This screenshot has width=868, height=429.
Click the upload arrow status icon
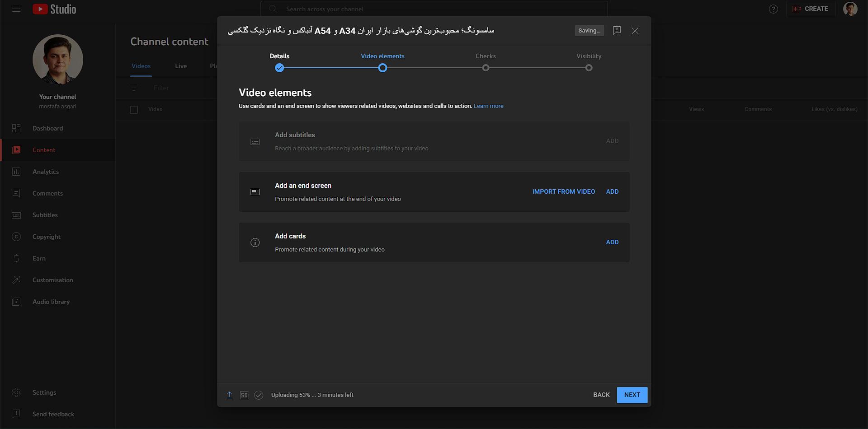coord(230,395)
